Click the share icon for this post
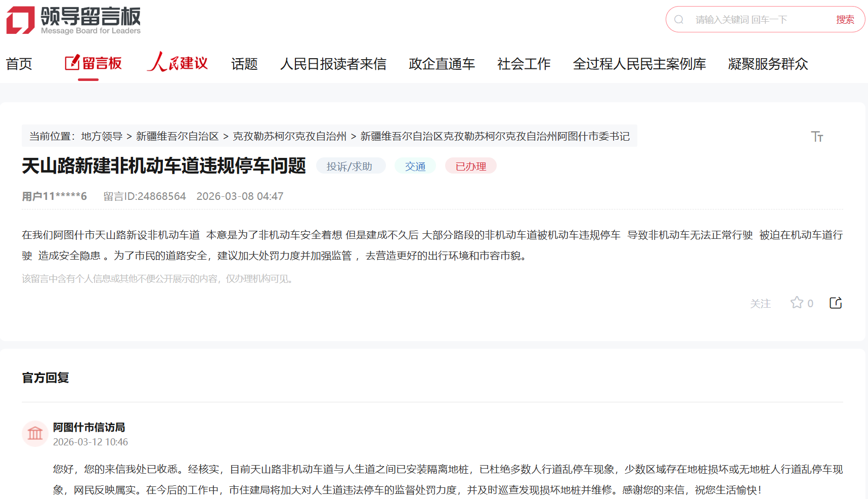868x499 pixels. tap(836, 303)
